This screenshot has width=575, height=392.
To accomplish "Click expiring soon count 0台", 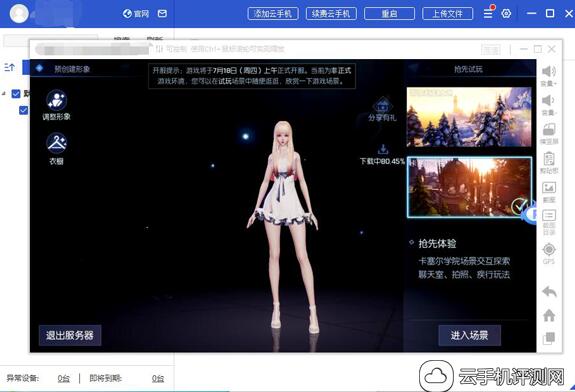I will pos(158,378).
